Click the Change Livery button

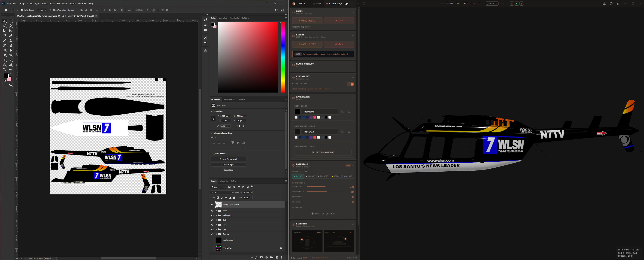coord(307,44)
